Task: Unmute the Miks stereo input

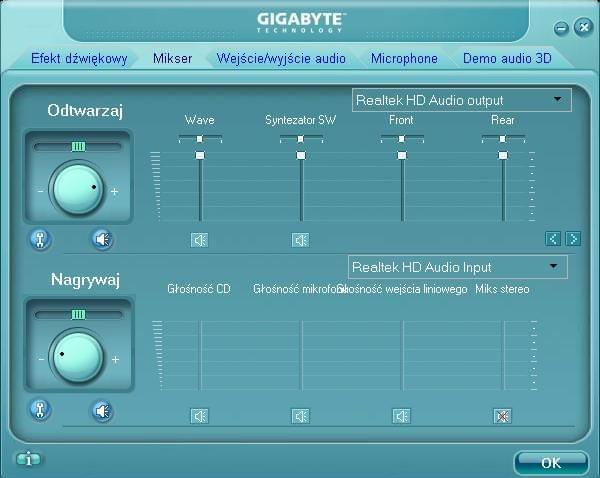Action: [x=502, y=416]
